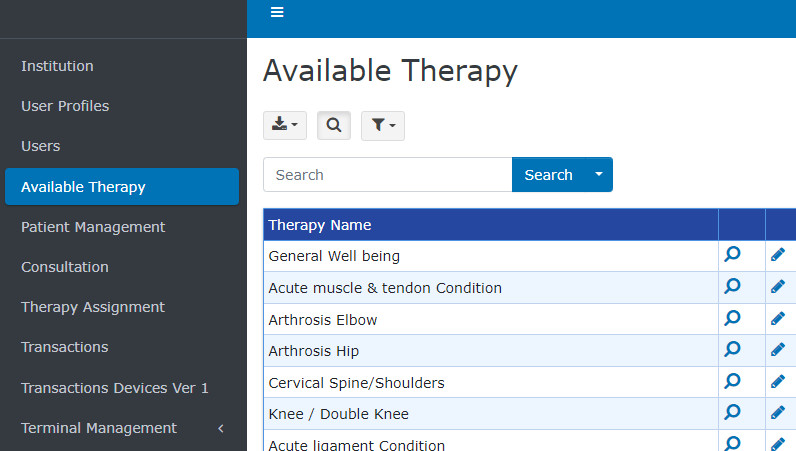View Acute muscle & tendon Condition details
Screen dimensions: 796x451
(x=732, y=287)
